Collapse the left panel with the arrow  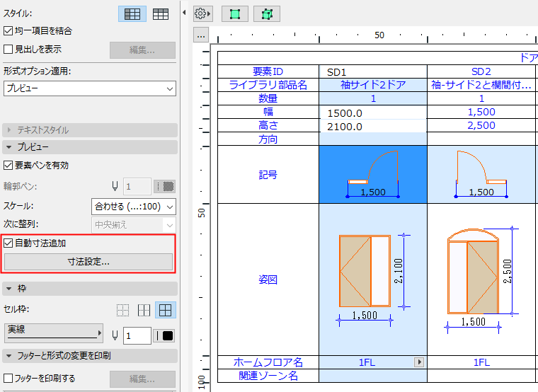[x=184, y=13]
